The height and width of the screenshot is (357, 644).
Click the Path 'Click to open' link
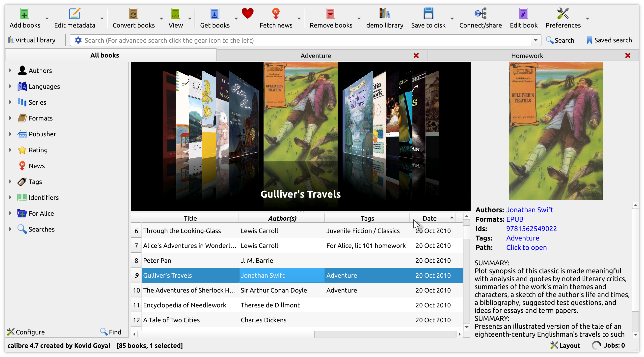[526, 247]
